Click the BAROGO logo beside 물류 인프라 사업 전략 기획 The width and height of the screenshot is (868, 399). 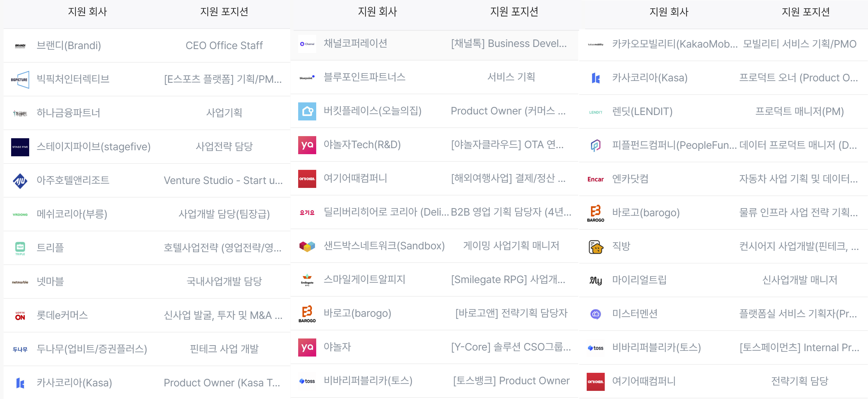click(x=595, y=213)
